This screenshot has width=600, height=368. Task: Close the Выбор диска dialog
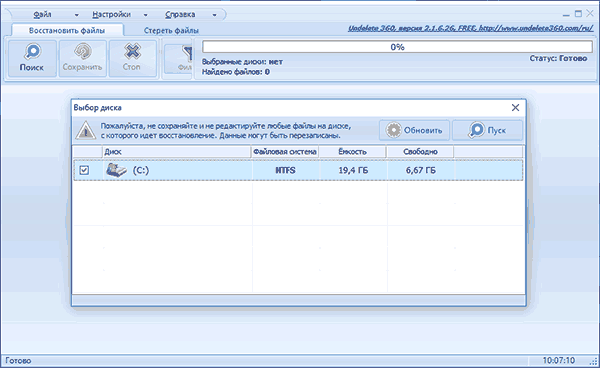tap(515, 108)
